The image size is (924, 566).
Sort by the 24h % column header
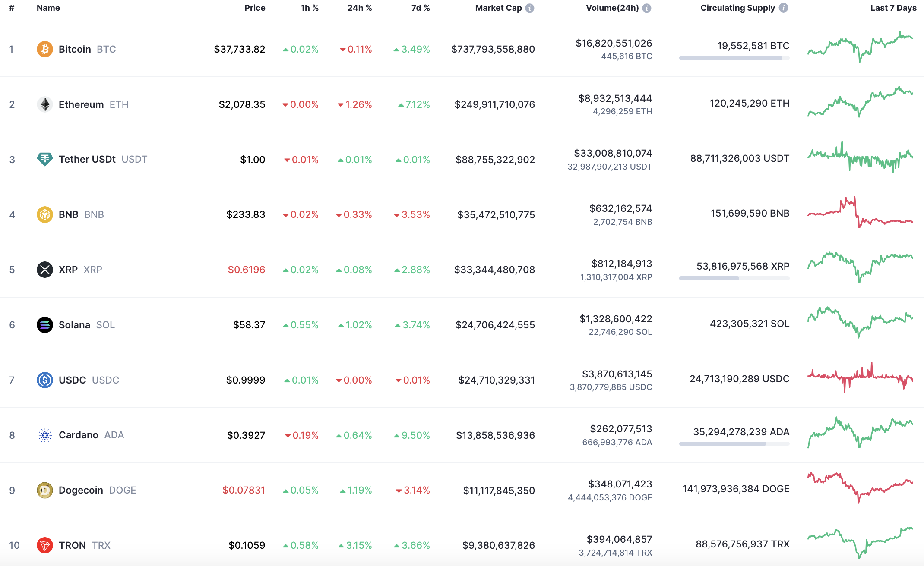(x=359, y=8)
